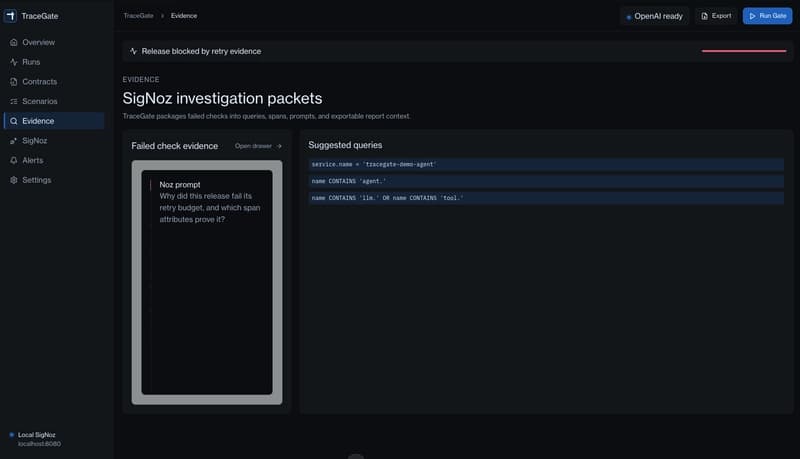The height and width of the screenshot is (459, 800).
Task: Click the Run Gate play icon
Action: (x=753, y=16)
